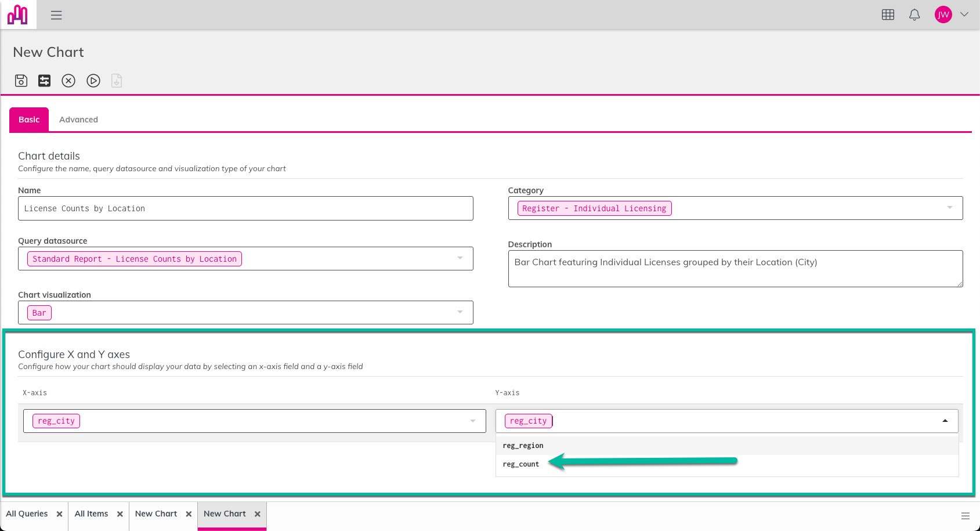Click Standard Report - License Counts tag

[135, 259]
